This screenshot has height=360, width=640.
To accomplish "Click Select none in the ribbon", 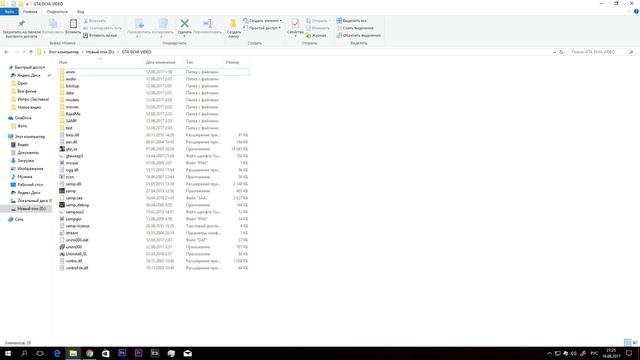I will (355, 28).
